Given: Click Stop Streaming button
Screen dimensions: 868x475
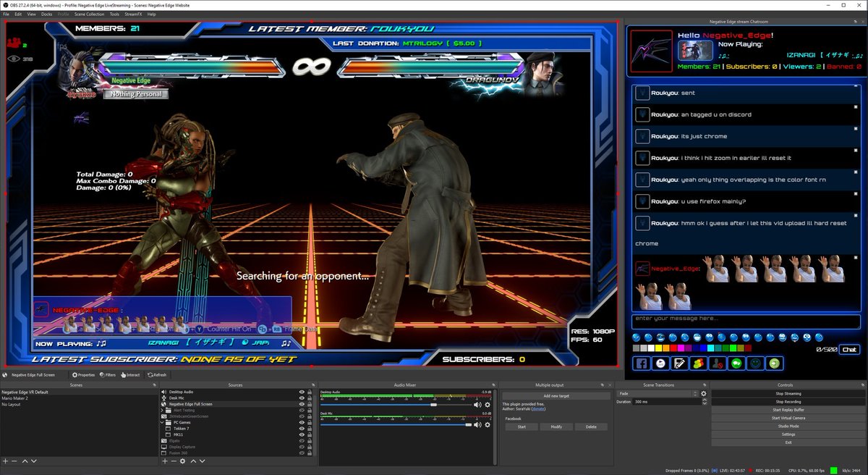Looking at the screenshot, I should coord(788,393).
